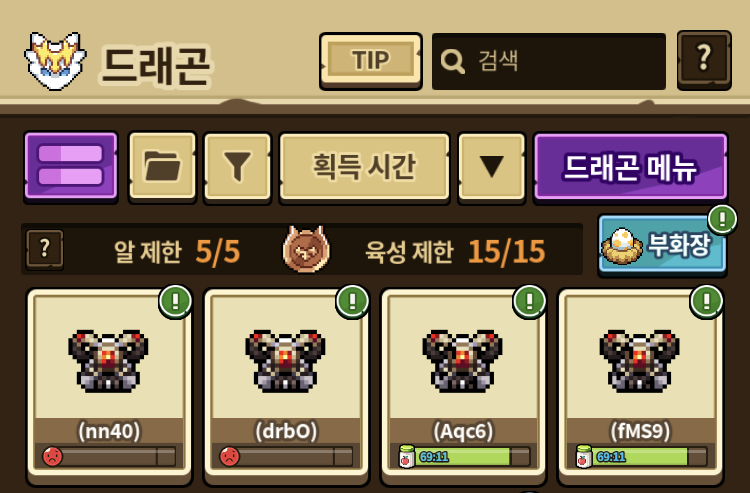Screen dimensions: 750x493
Task: Toggle the purple list view layout button
Action: (x=71, y=166)
